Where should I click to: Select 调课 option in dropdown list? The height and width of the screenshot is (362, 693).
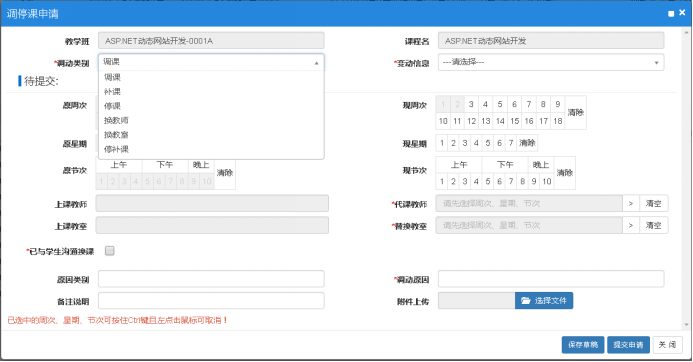[x=211, y=77]
